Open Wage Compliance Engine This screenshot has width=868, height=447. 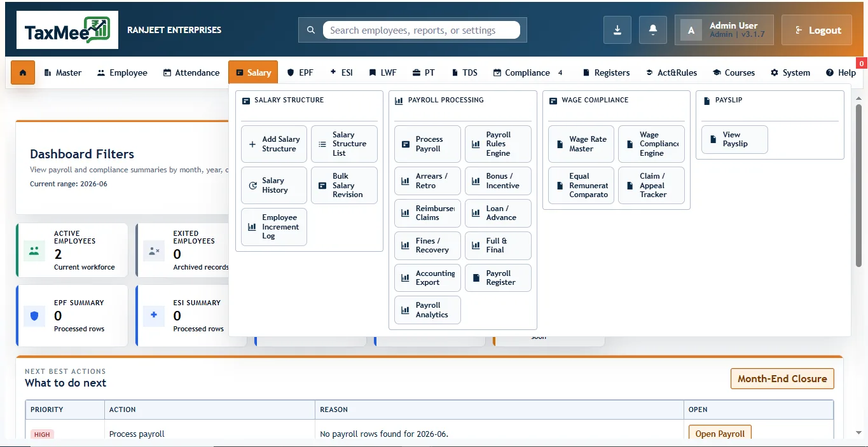click(x=652, y=144)
